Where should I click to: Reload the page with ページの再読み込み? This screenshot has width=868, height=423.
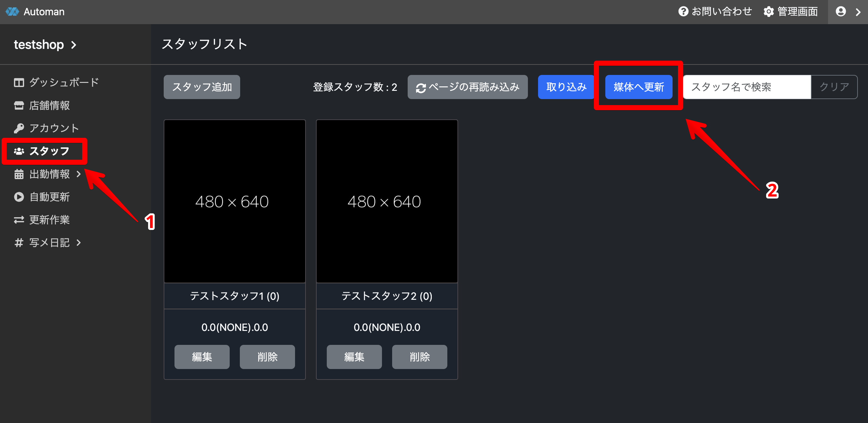click(x=467, y=87)
